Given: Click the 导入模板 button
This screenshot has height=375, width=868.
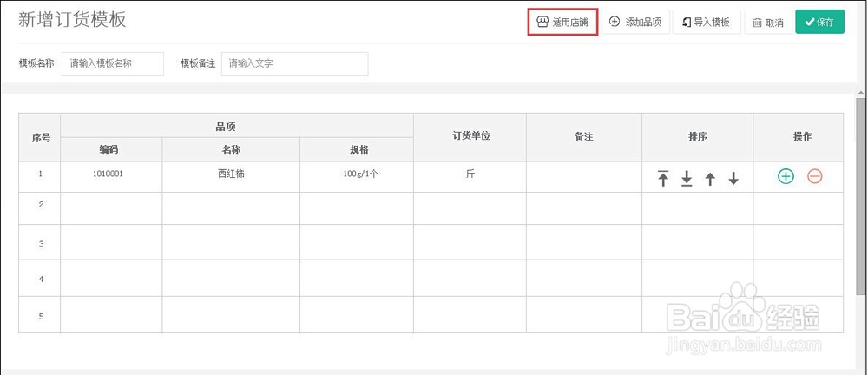Looking at the screenshot, I should click(707, 23).
